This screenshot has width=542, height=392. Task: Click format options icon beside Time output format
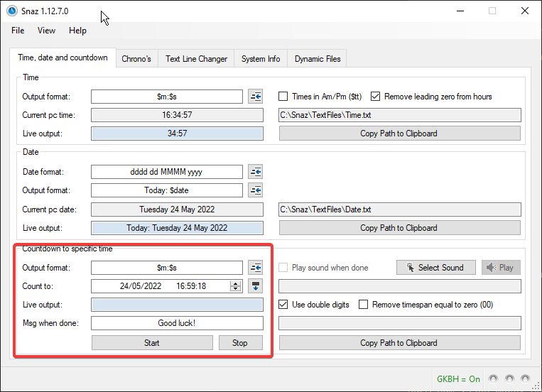255,97
